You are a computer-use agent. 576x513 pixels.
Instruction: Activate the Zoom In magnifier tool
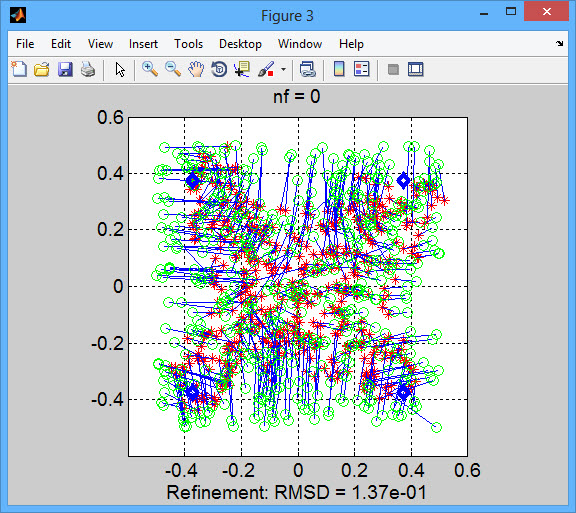(x=150, y=69)
